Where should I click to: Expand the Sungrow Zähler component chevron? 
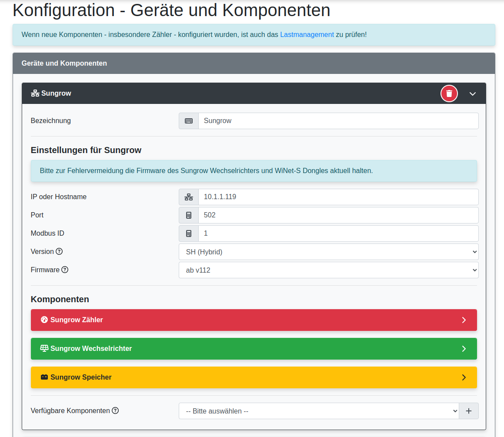click(464, 320)
